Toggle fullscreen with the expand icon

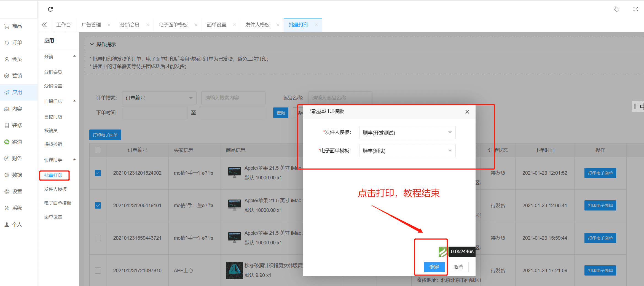(635, 9)
